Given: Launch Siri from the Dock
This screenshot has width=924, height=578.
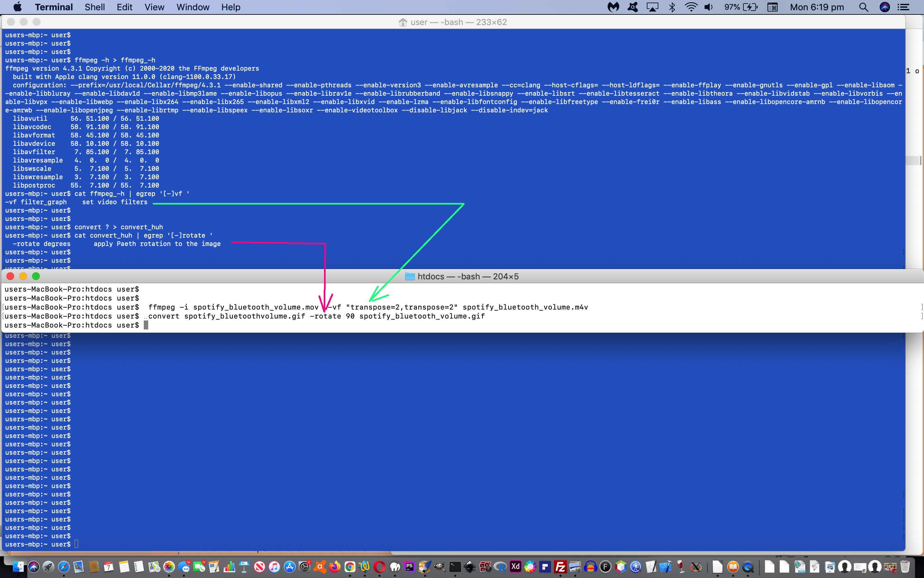Looking at the screenshot, I should pos(34,566).
